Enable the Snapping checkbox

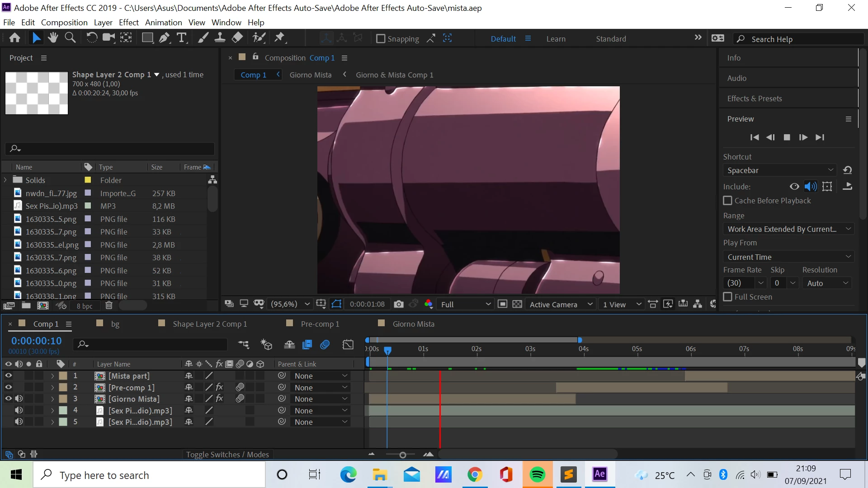click(x=381, y=39)
